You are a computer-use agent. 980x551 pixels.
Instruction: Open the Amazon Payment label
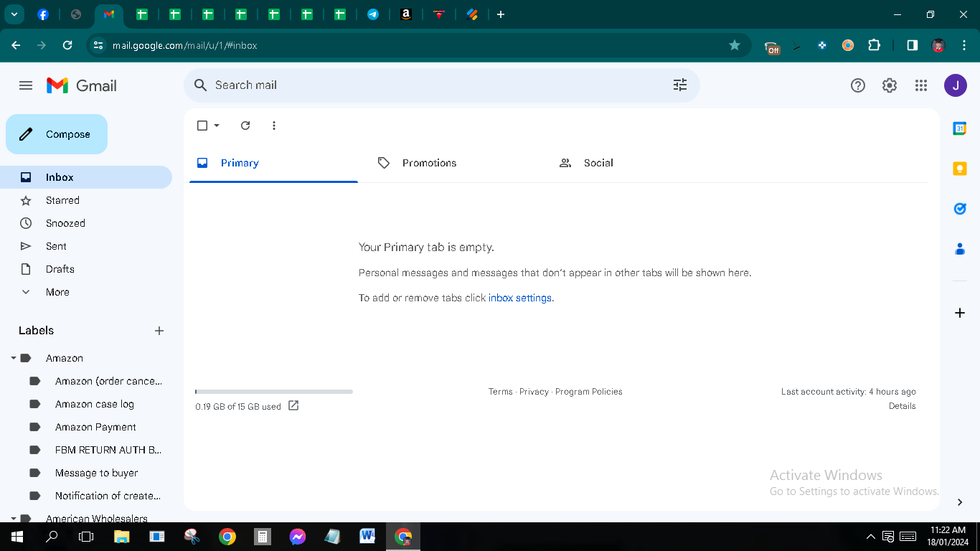point(95,427)
